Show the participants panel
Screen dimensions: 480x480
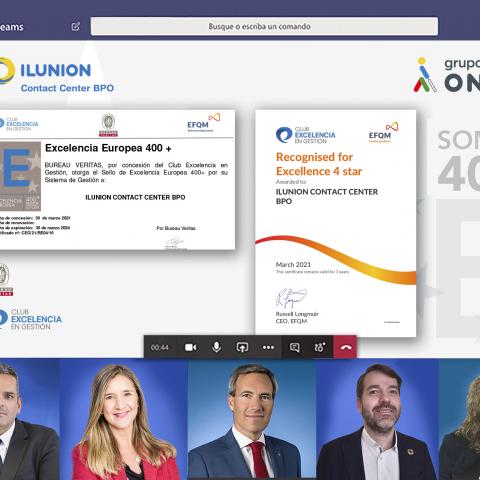pyautogui.click(x=320, y=347)
